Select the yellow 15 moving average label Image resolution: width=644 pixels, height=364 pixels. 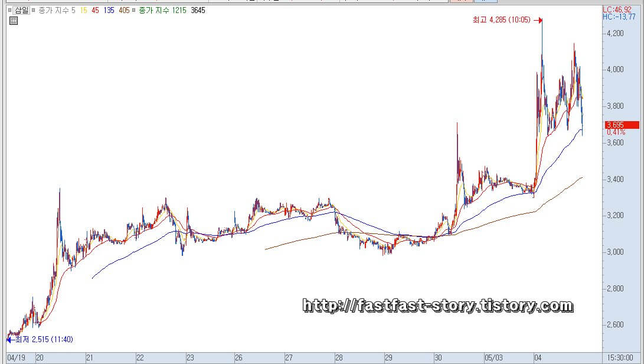84,10
